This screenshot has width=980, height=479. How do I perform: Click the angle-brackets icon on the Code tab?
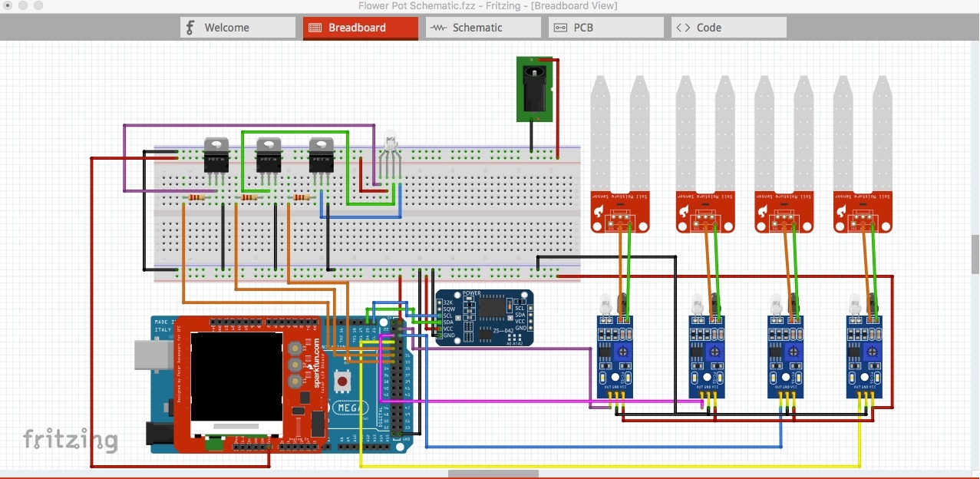[x=684, y=27]
